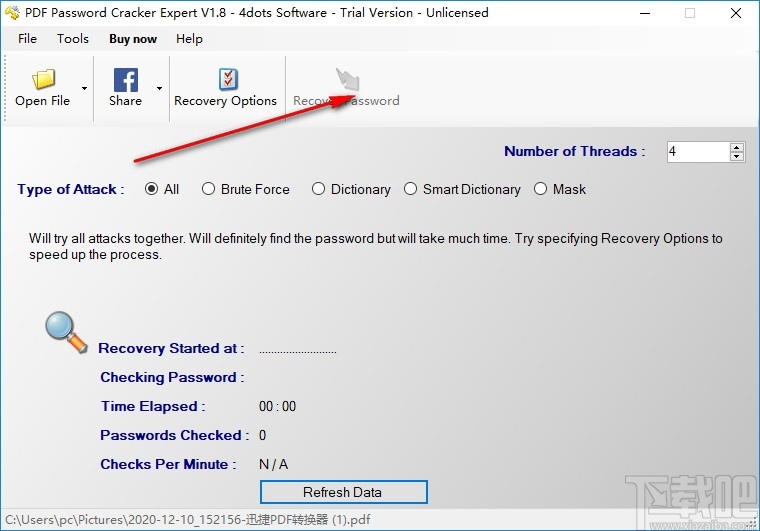This screenshot has height=531, width=760.
Task: Click the Recovery Started at label
Action: [171, 348]
